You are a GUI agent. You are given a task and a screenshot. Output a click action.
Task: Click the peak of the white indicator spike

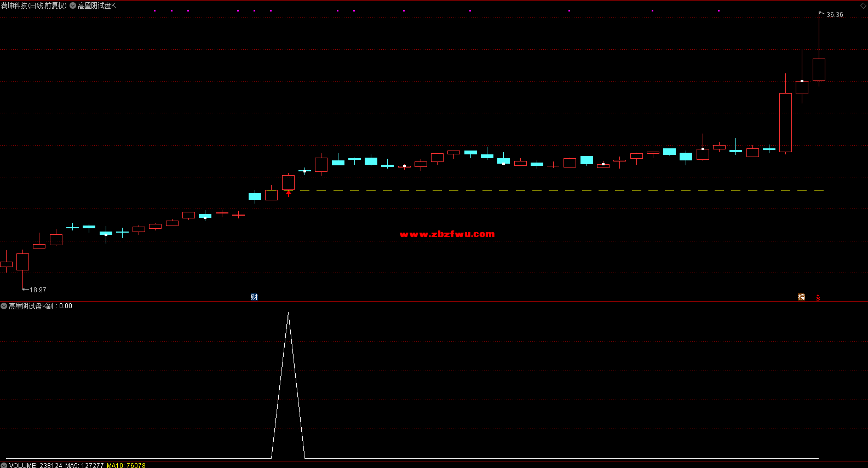pos(288,313)
